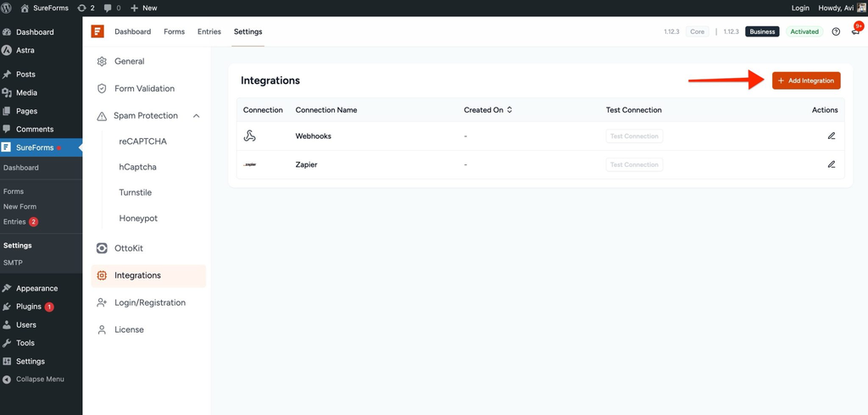Click the Core version badge
The height and width of the screenshot is (415, 868).
(698, 31)
